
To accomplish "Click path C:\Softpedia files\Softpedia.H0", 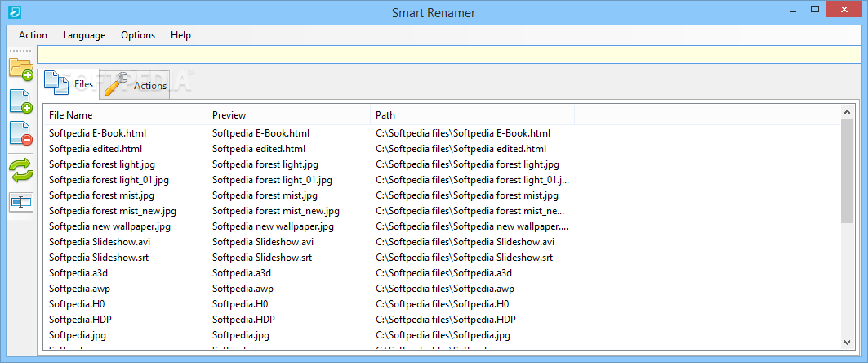I will click(443, 303).
